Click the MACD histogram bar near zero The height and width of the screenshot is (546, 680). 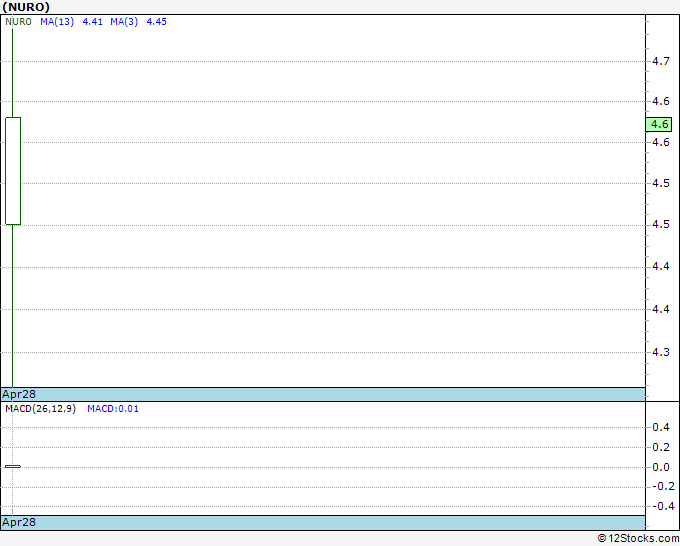[13, 466]
